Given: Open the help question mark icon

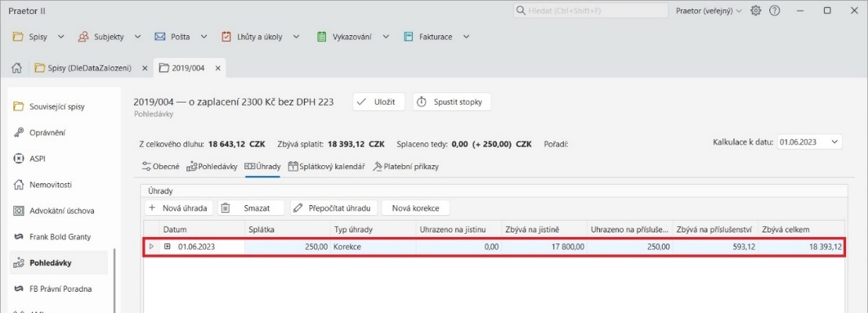Looking at the screenshot, I should point(775,10).
